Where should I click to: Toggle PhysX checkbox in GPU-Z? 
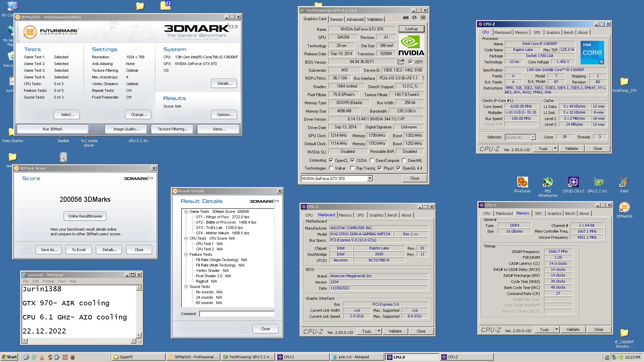pos(380,168)
